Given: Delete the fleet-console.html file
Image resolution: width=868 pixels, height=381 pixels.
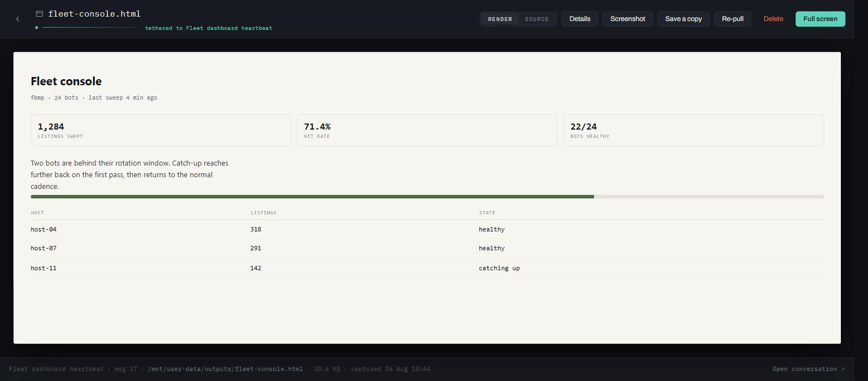Looking at the screenshot, I should coord(773,19).
